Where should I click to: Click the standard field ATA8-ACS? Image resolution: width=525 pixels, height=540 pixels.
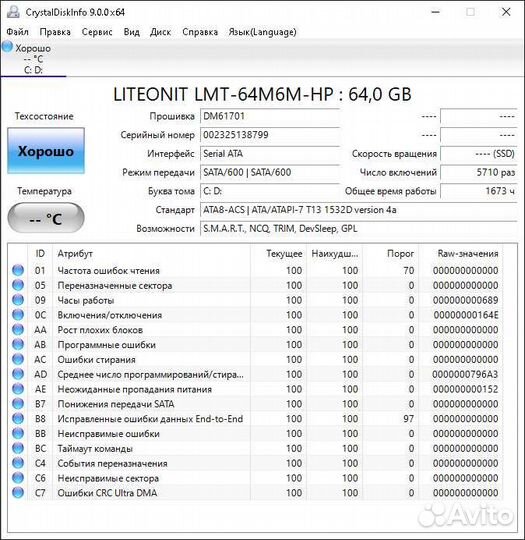point(359,210)
